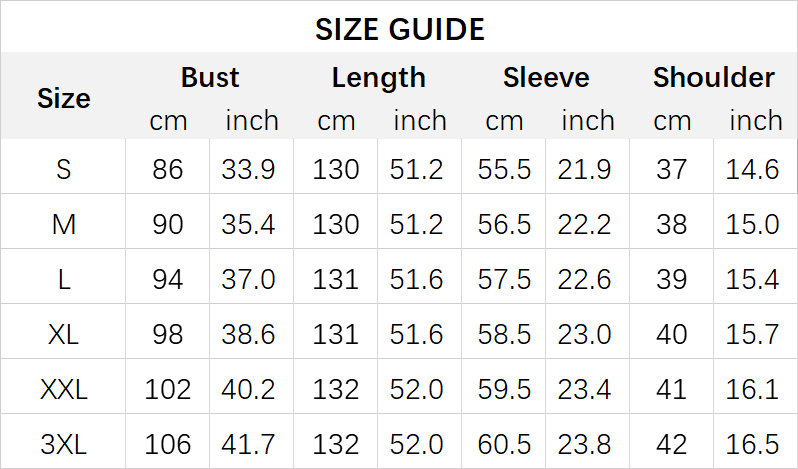The image size is (798, 469).
Task: Click the Bust column header
Action: [210, 78]
